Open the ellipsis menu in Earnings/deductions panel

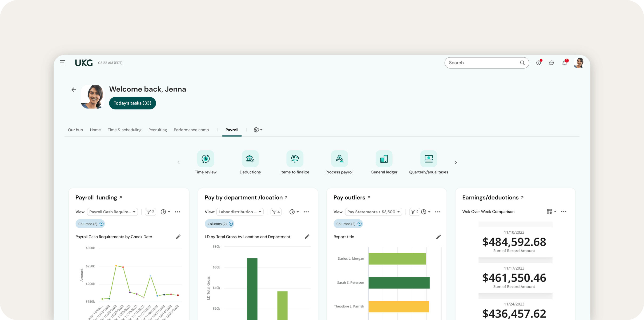coord(564,211)
